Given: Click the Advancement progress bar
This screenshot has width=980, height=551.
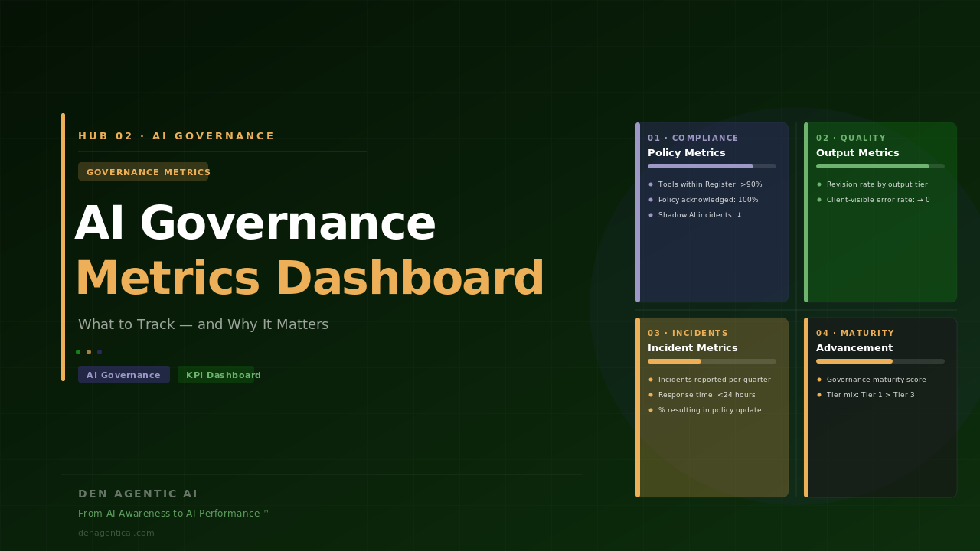Looking at the screenshot, I should [x=880, y=361].
